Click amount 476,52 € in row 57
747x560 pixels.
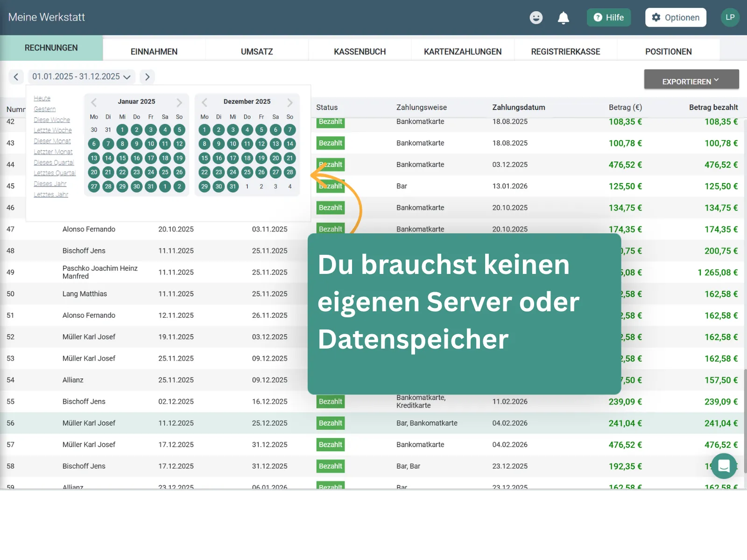click(625, 445)
